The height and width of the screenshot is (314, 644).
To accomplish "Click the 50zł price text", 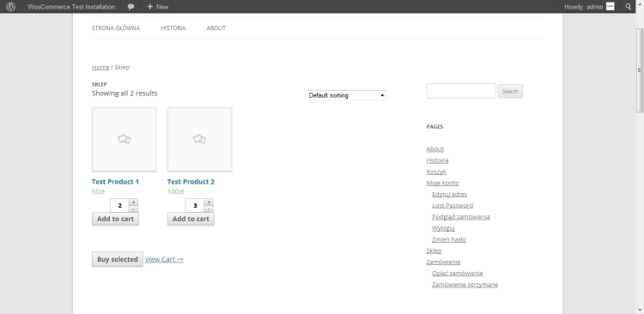I will pyautogui.click(x=98, y=191).
